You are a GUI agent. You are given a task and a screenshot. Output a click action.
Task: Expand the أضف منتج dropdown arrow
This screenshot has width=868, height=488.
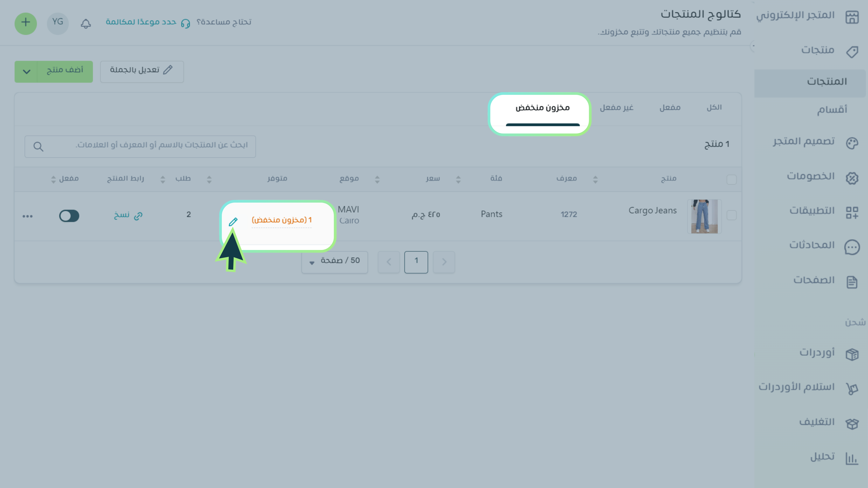pos(26,71)
